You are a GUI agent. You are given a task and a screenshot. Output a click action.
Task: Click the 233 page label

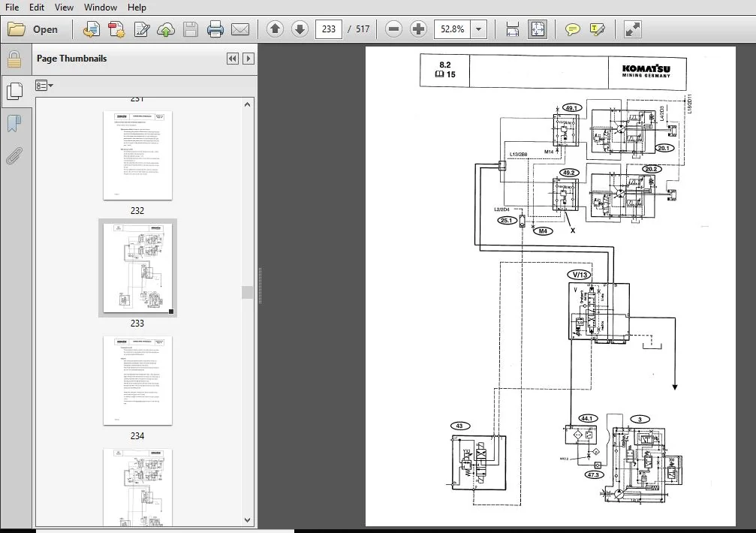137,324
